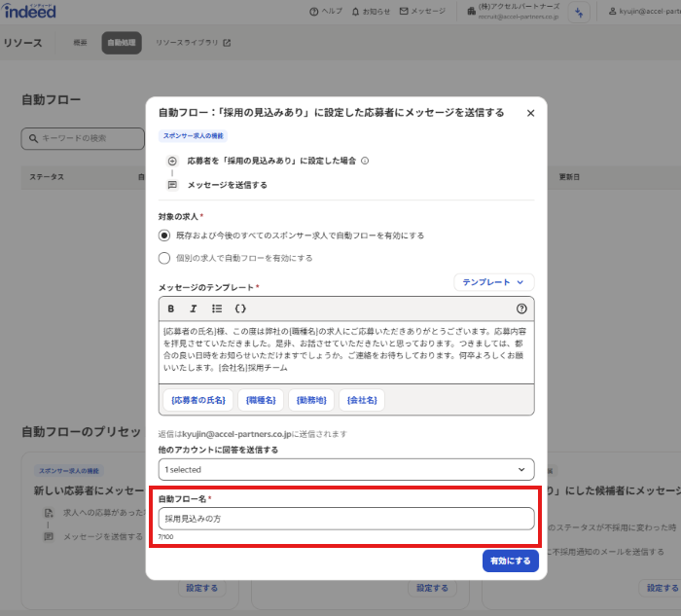
Task: Open the リソースライブラリ tab
Action: (194, 43)
